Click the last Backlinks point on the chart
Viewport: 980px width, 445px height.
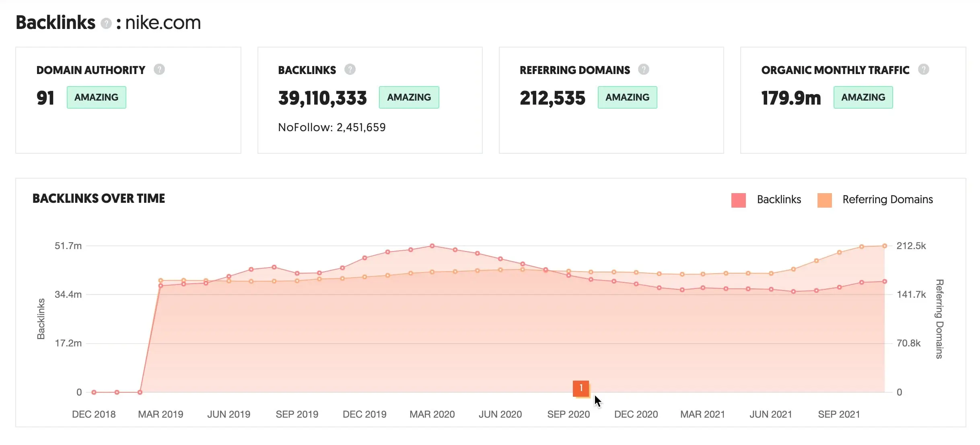point(885,282)
